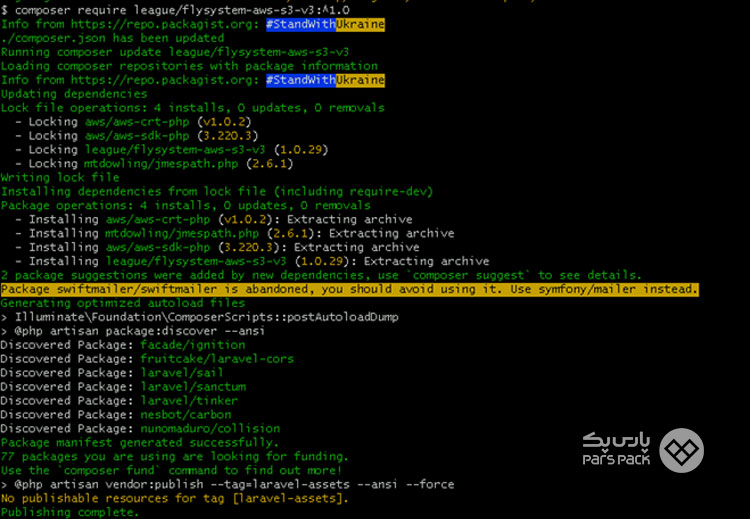Click 'Installing aws/aws-crt-php (v1.0.2): Extracting archive'
Viewport: 750px width, 519px height.
click(213, 219)
